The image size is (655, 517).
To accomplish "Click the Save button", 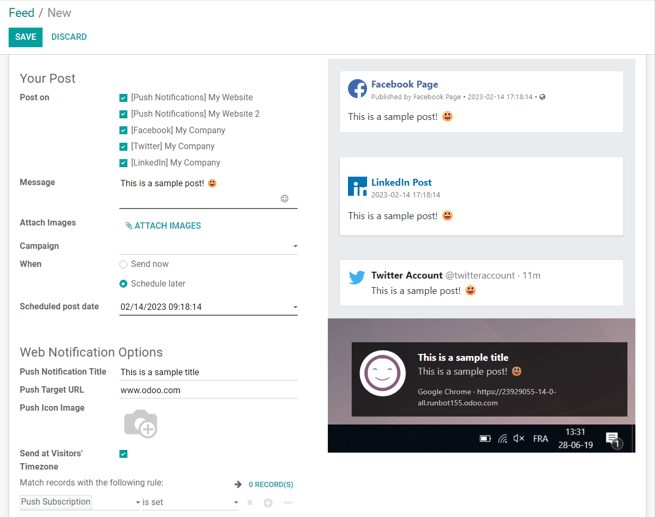I will coord(25,37).
